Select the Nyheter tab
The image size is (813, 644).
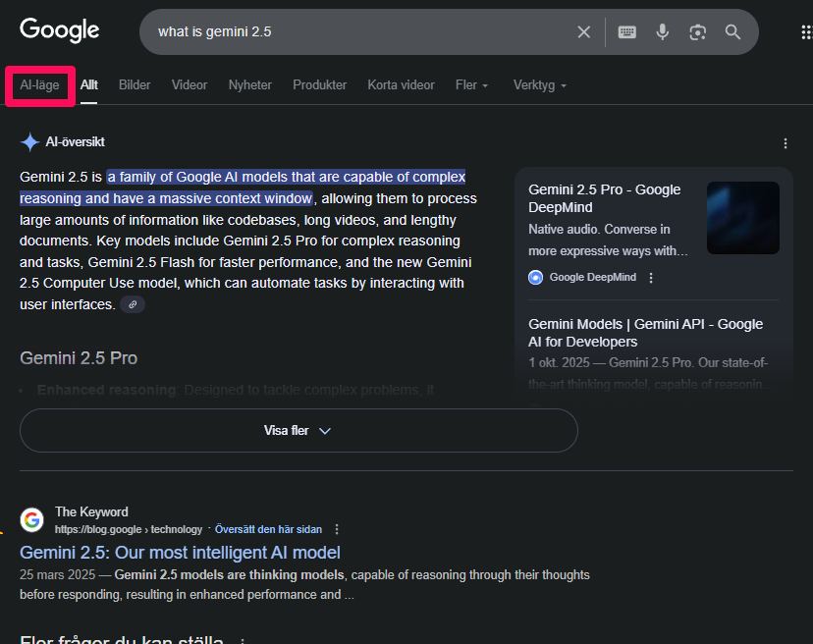(x=249, y=85)
